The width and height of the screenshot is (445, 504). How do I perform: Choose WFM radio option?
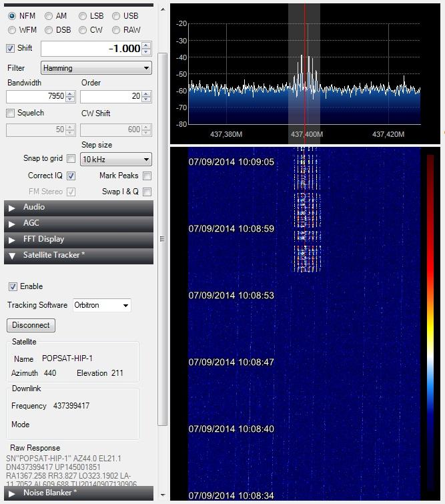pyautogui.click(x=12, y=30)
